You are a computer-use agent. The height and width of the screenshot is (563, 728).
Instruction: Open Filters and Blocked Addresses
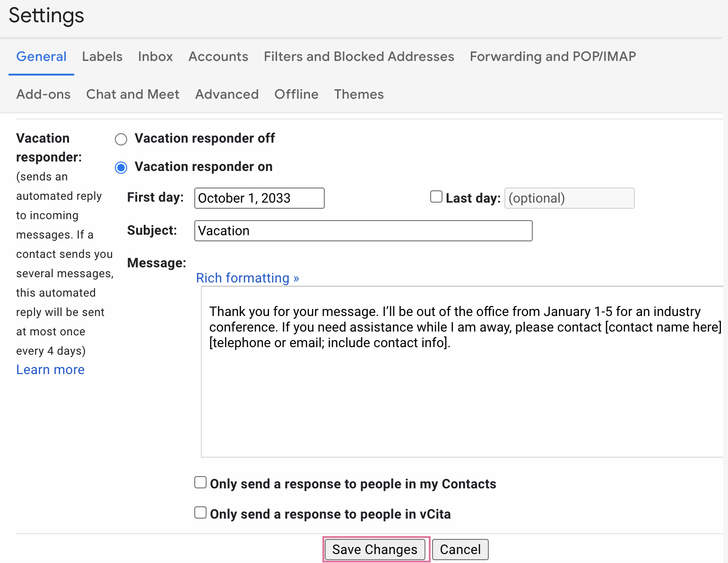click(358, 57)
